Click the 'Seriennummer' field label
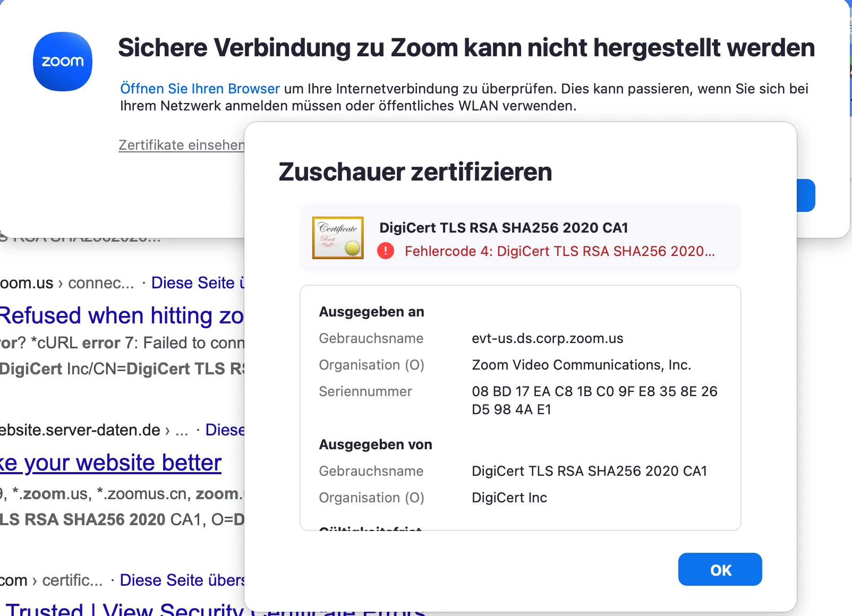This screenshot has width=852, height=616. pyautogui.click(x=365, y=391)
